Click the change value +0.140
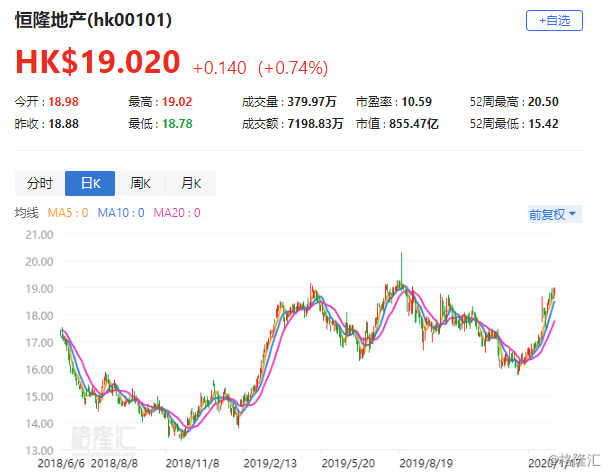Screen dimensions: 608x474 point(219,68)
